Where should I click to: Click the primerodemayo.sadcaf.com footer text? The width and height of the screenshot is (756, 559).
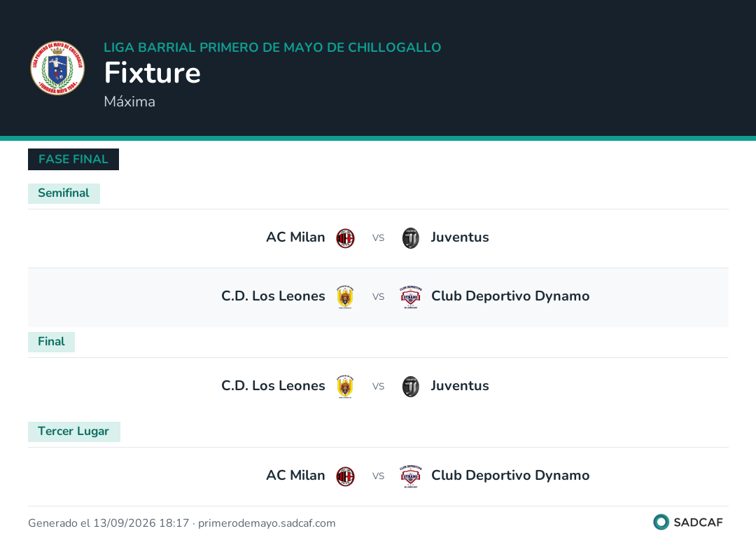pos(267,523)
